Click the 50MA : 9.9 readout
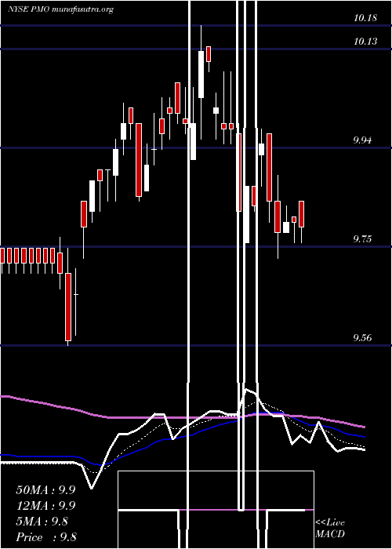The width and height of the screenshot is (392, 549). click(x=45, y=490)
